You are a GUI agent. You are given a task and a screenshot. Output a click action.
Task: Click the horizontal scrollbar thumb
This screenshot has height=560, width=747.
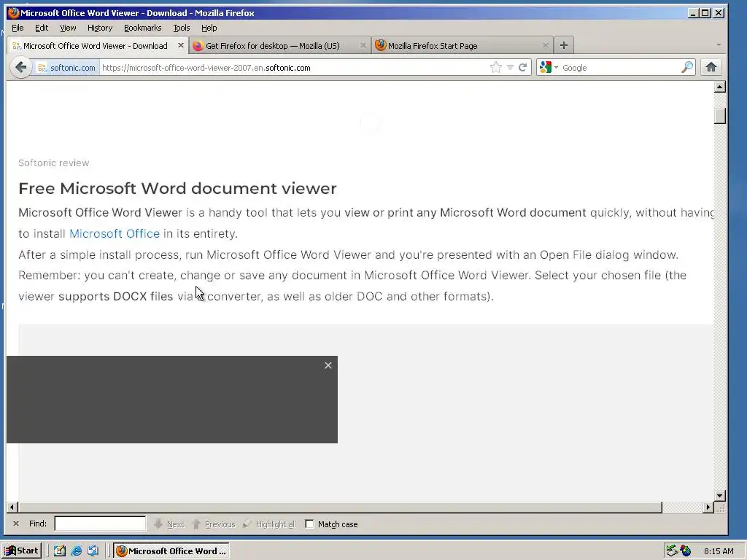pyautogui.click(x=340, y=507)
